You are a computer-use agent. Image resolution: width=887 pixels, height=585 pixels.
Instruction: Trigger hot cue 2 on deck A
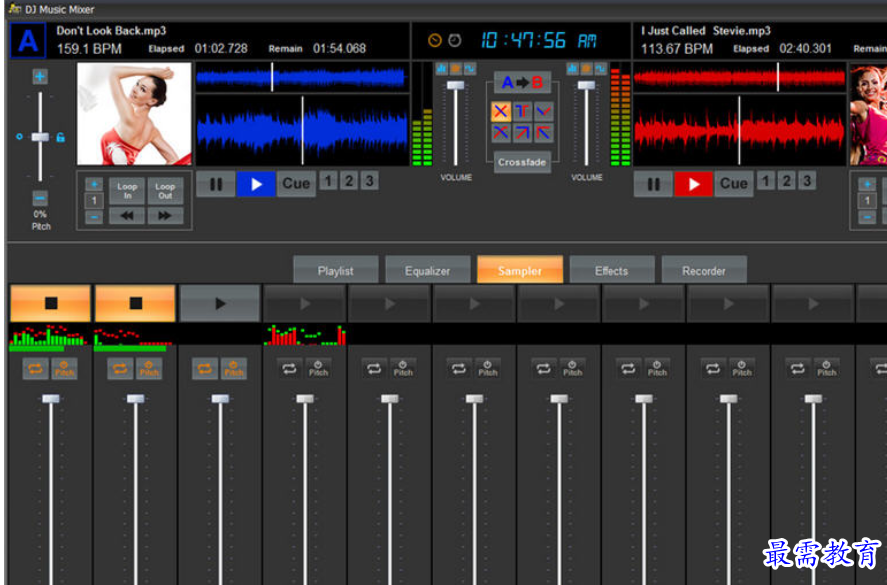click(349, 181)
